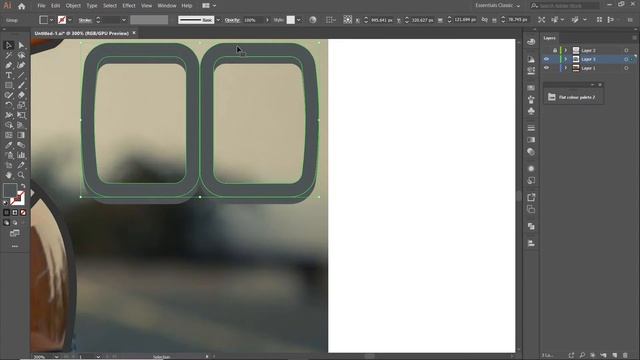Open the Window menu
Viewport: 640px width, 360px height.
[167, 6]
